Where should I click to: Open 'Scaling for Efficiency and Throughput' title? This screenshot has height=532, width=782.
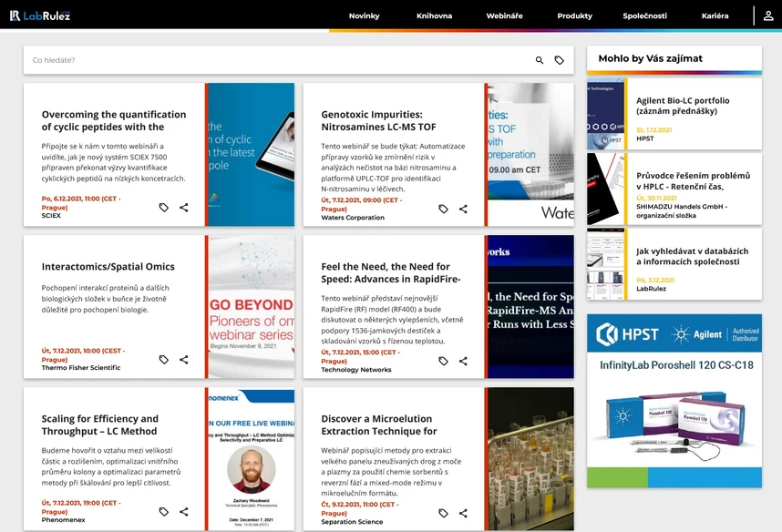[x=99, y=425]
